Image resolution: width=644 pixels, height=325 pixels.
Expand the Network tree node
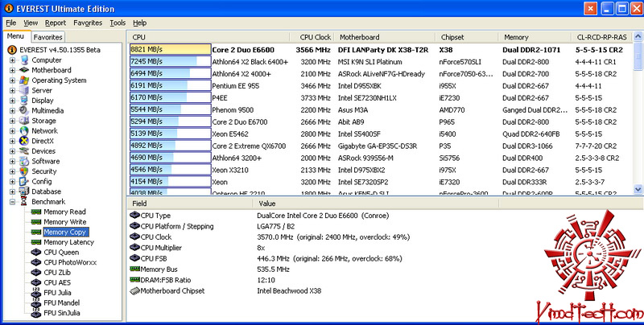12,131
